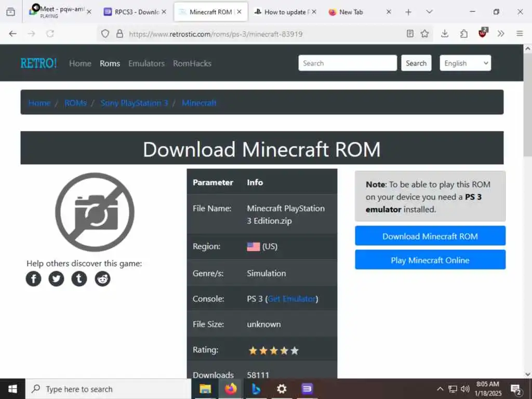
Task: Open File Explorer from the taskbar
Action: (x=205, y=389)
